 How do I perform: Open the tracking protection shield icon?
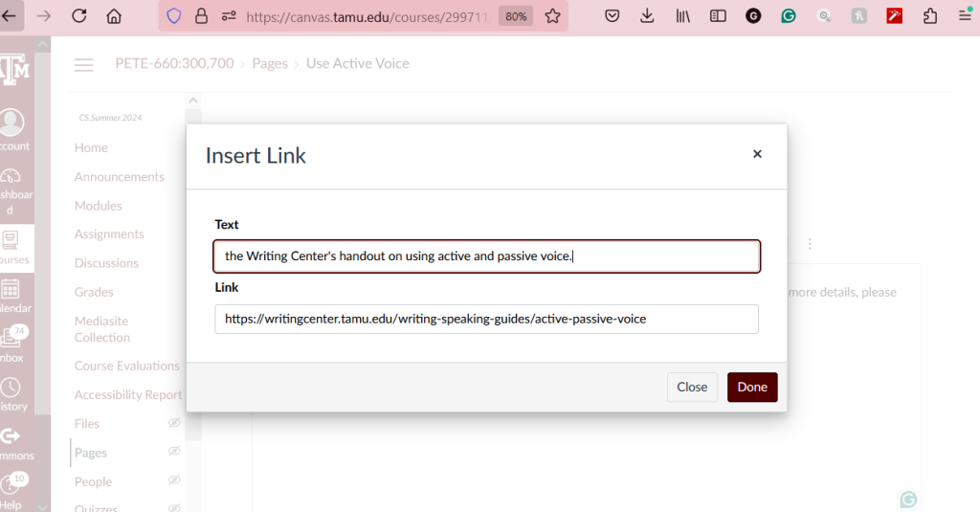pos(174,16)
